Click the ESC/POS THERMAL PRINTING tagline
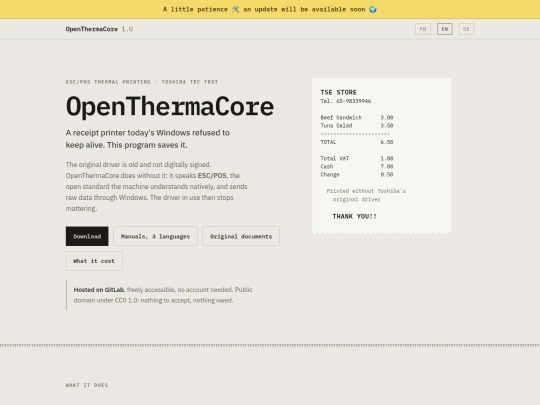Screen dimensions: 540x405 tap(142, 82)
